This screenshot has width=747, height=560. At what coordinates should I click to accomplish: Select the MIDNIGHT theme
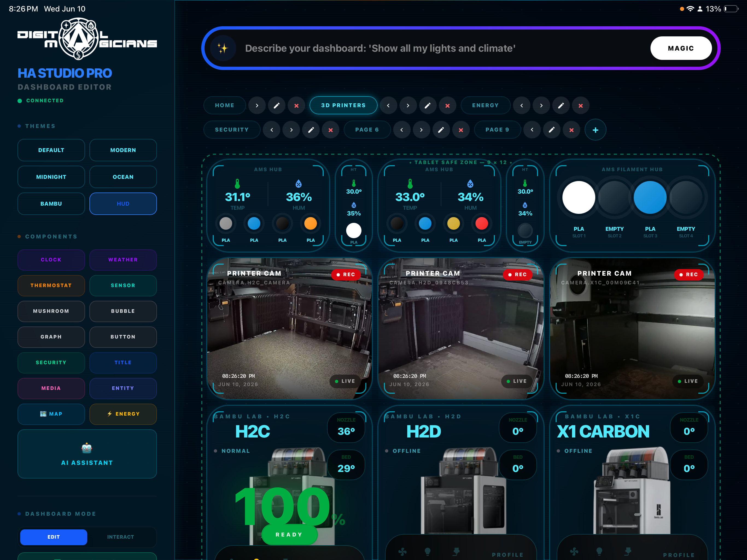click(x=51, y=177)
